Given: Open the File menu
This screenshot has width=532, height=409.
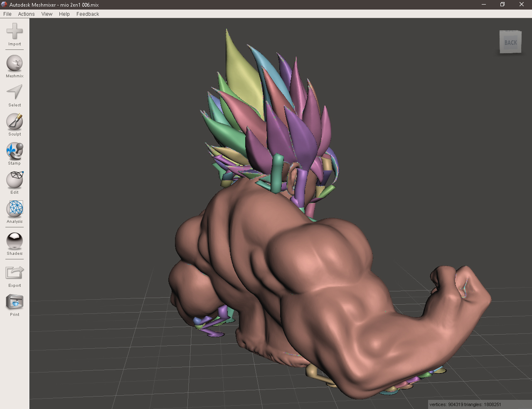Looking at the screenshot, I should tap(7, 14).
